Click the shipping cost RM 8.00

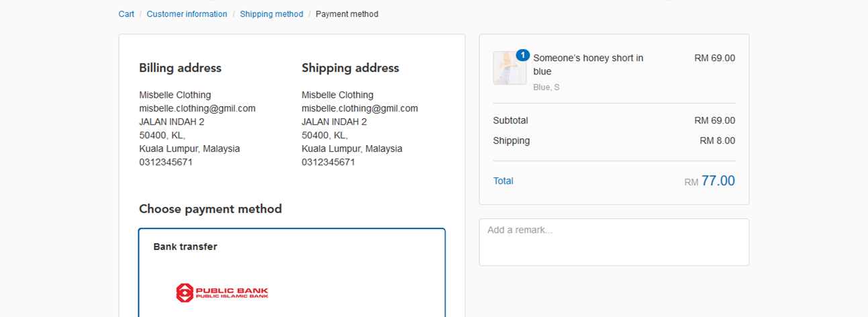click(x=717, y=140)
